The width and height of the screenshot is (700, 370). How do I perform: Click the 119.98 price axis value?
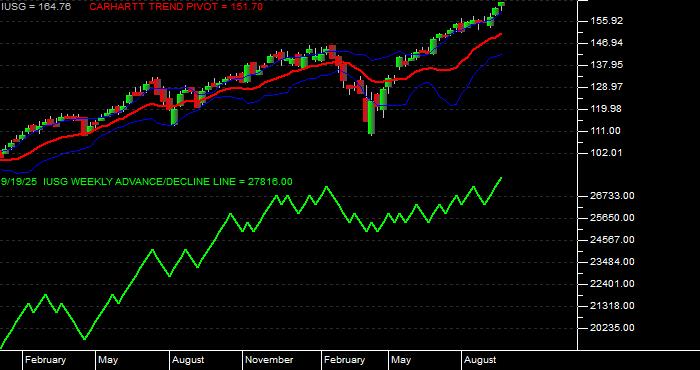(607, 109)
